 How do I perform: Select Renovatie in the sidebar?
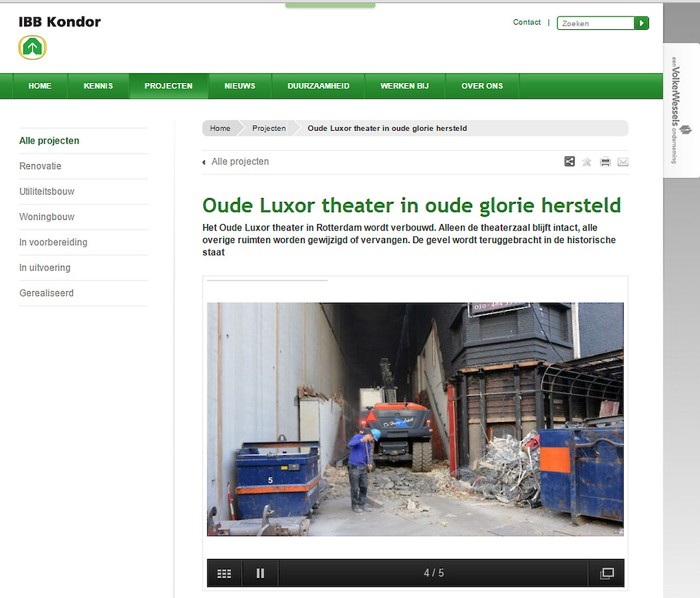tap(41, 166)
